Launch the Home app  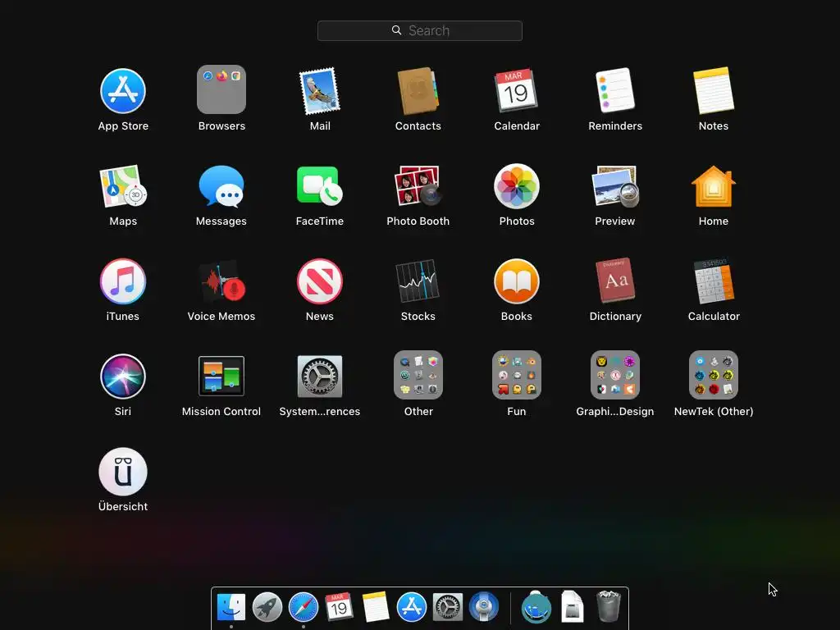tap(714, 186)
